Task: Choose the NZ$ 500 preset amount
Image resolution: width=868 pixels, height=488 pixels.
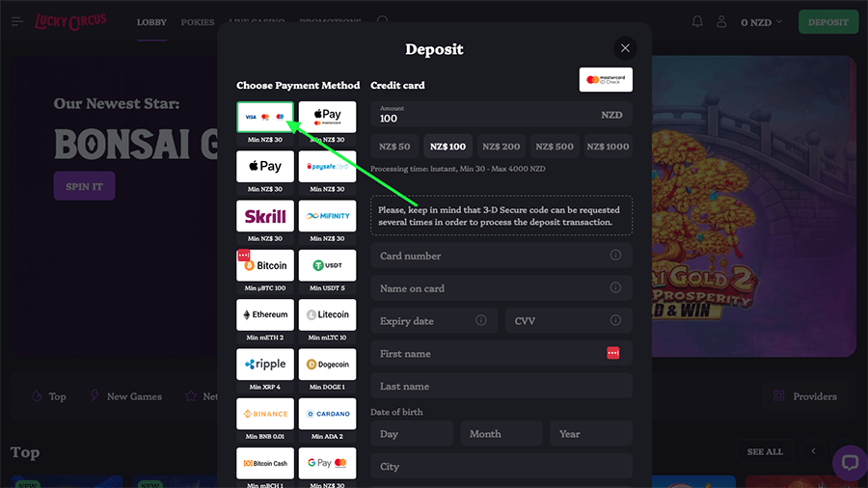Action: [x=555, y=146]
